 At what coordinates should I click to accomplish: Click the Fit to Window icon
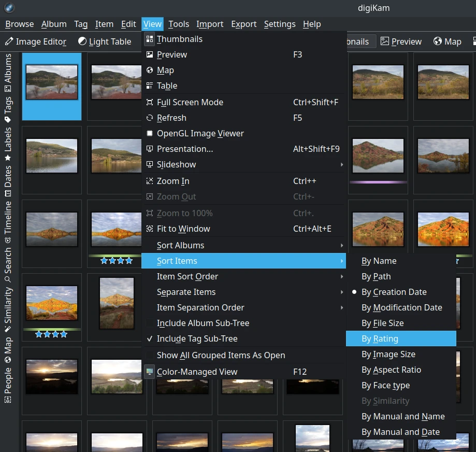[149, 229]
